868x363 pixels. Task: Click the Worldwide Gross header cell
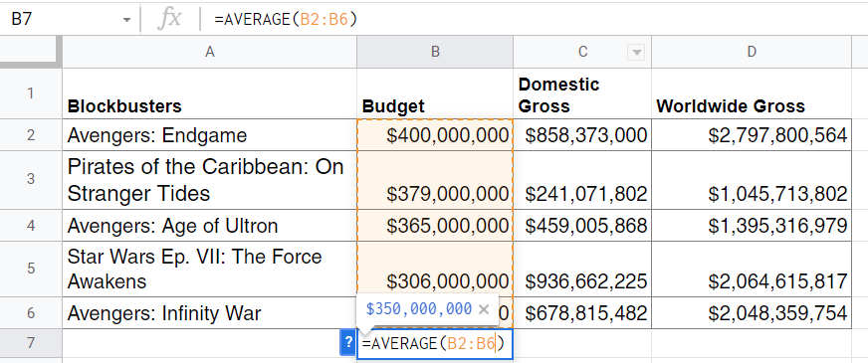point(752,93)
